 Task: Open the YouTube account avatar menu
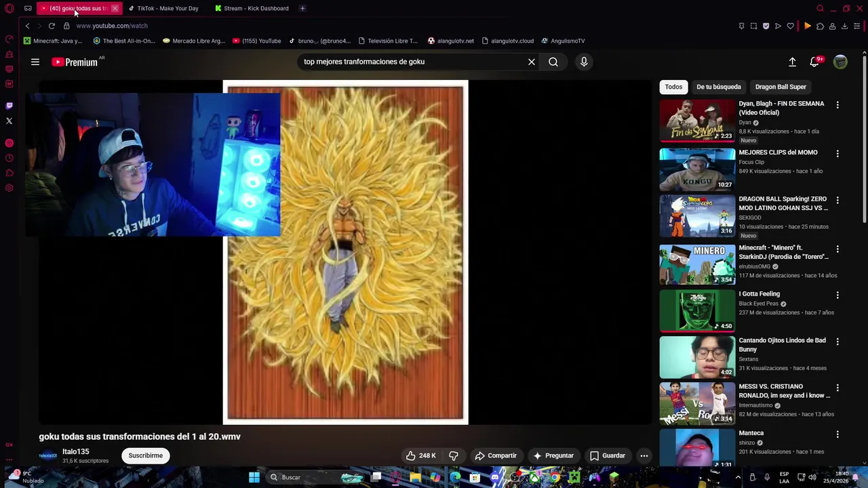(x=840, y=62)
